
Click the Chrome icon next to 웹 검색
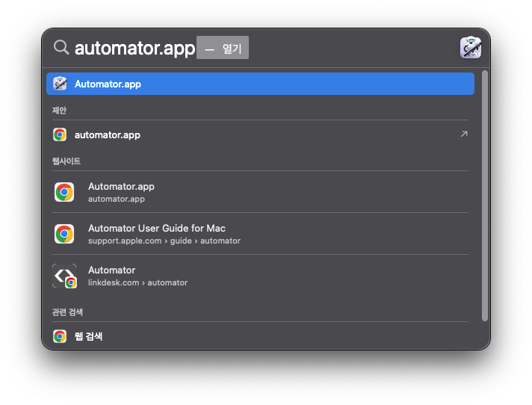click(60, 336)
